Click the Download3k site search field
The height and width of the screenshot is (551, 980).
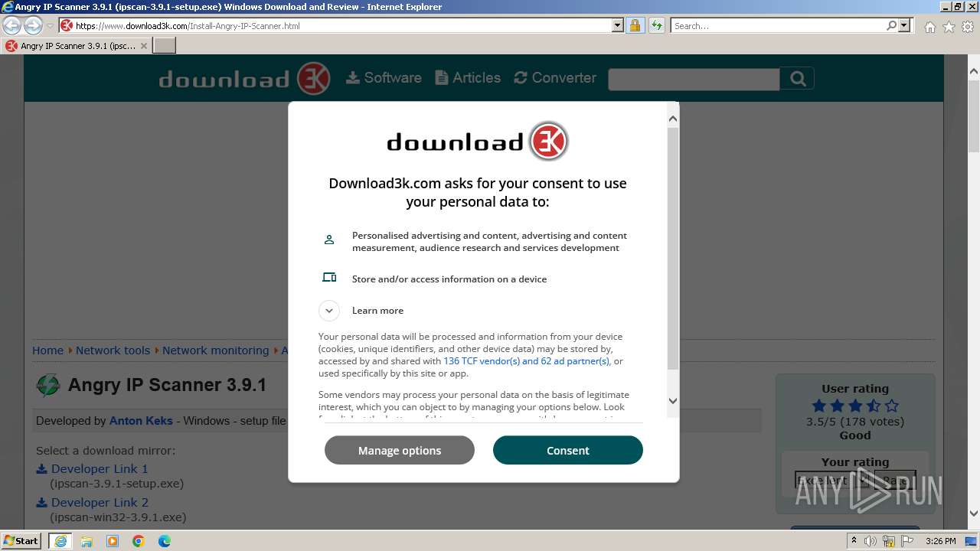694,79
